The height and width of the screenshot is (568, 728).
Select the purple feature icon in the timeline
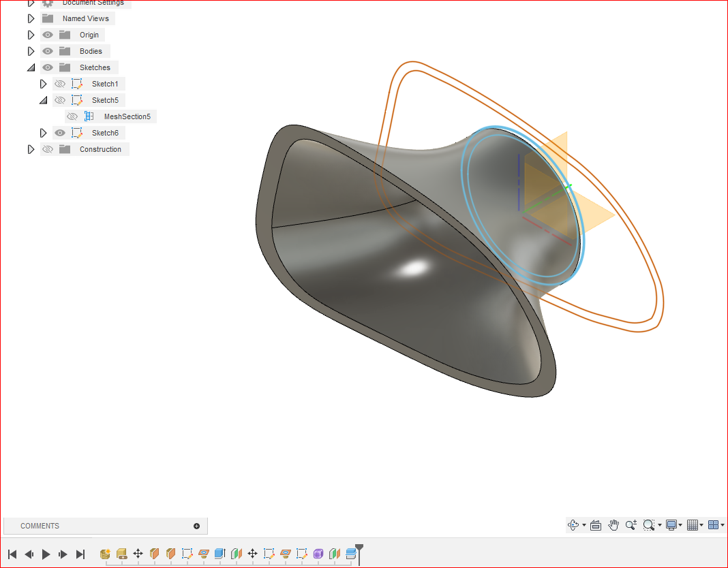(x=317, y=554)
